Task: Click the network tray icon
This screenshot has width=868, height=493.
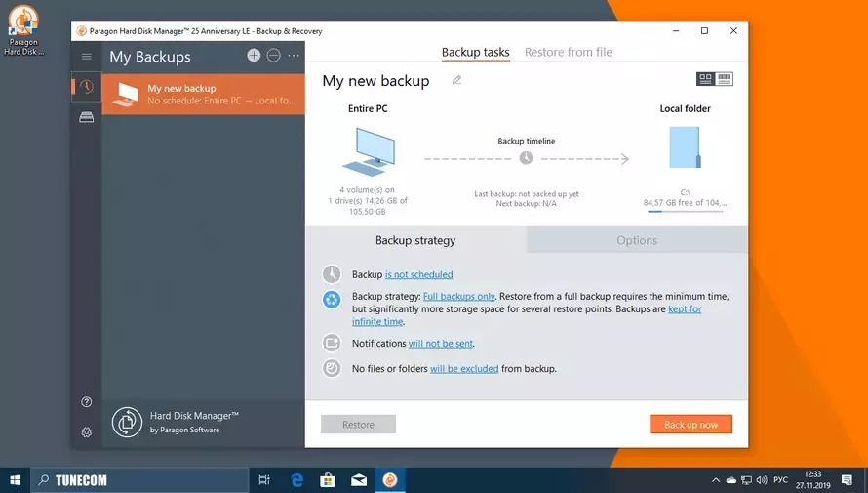Action: (x=747, y=480)
